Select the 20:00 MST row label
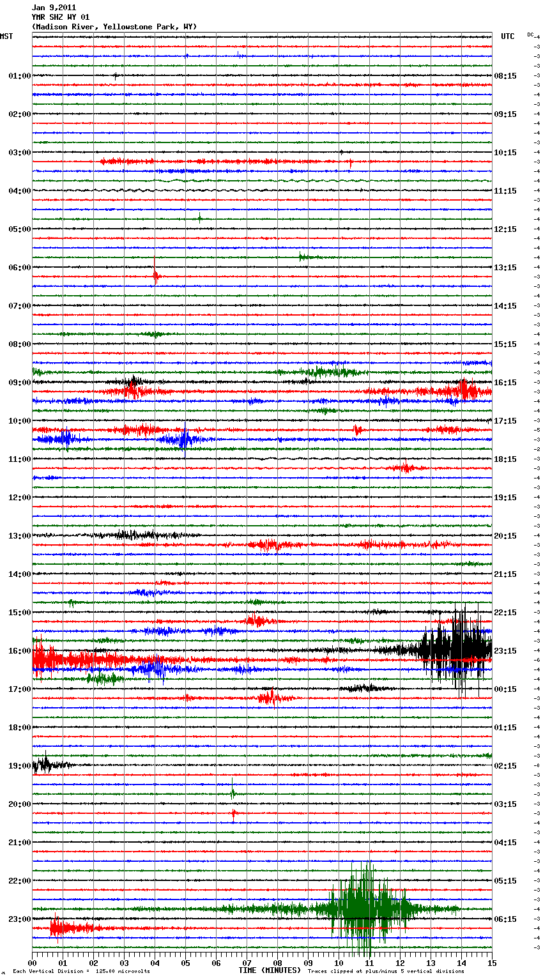The height and width of the screenshot is (980, 543). 20,804
